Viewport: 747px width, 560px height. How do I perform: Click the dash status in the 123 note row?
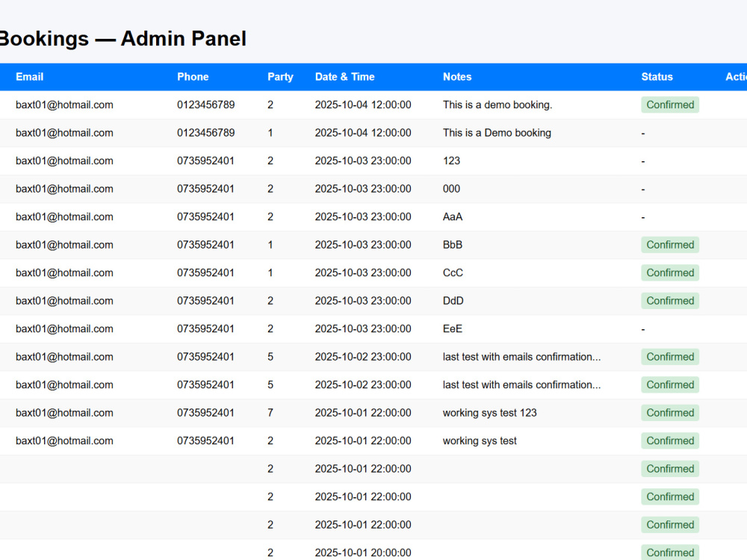pyautogui.click(x=643, y=161)
